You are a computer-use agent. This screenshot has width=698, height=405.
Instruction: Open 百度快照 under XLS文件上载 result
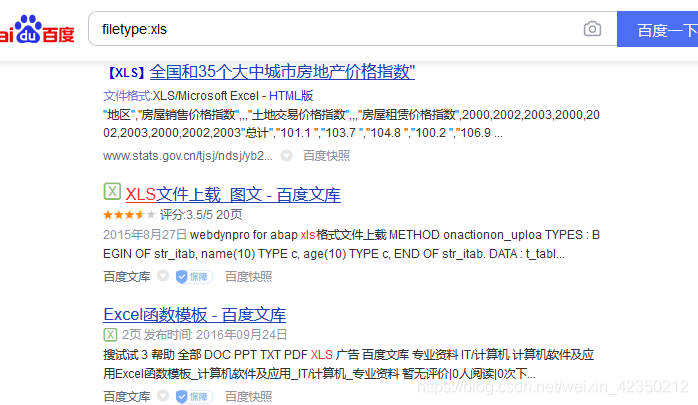[x=248, y=277]
